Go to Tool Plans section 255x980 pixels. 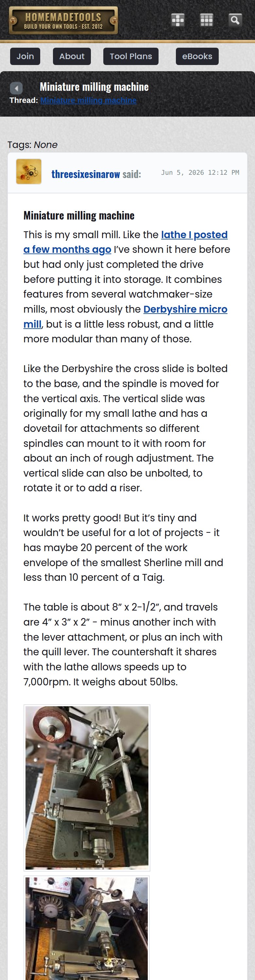[131, 56]
